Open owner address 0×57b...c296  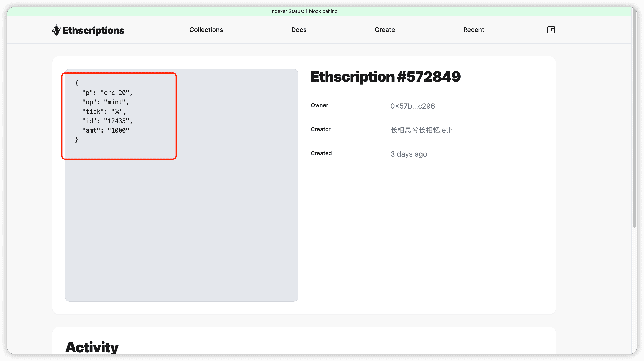pyautogui.click(x=412, y=106)
